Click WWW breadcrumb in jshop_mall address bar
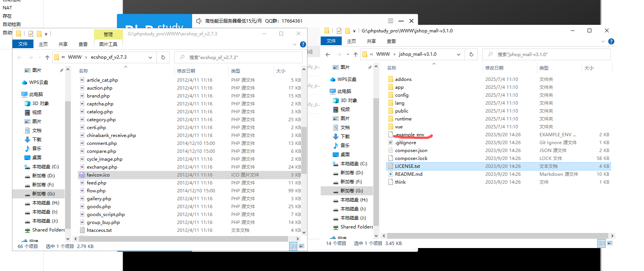Viewport: 644px width, 271px height. (x=383, y=54)
